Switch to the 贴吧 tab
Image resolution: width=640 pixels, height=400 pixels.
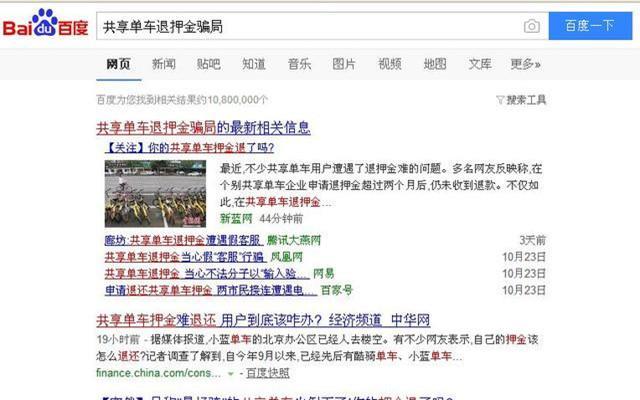[x=209, y=64]
